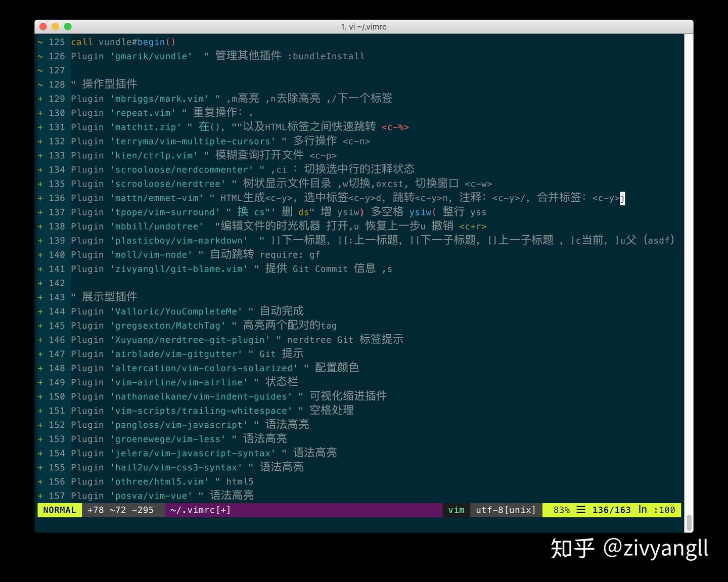This screenshot has width=728, height=582.
Task: Click the ~/.vimrc[+] filename in the statusline
Action: [x=200, y=510]
